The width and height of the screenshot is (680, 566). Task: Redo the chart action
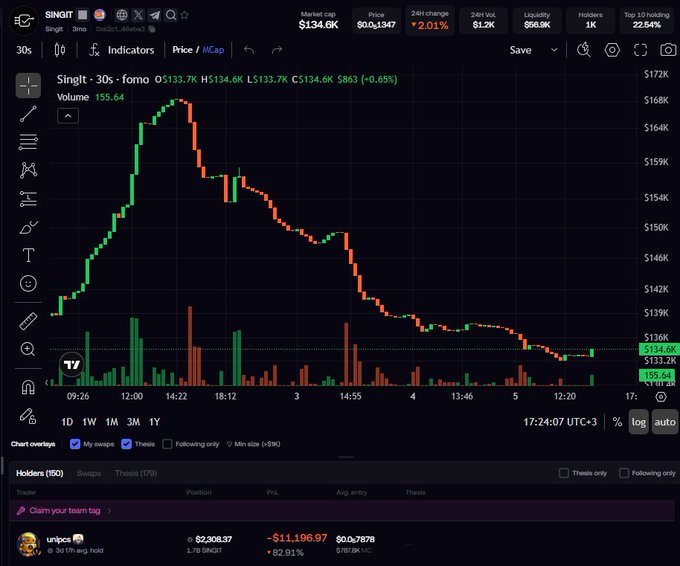[x=277, y=50]
